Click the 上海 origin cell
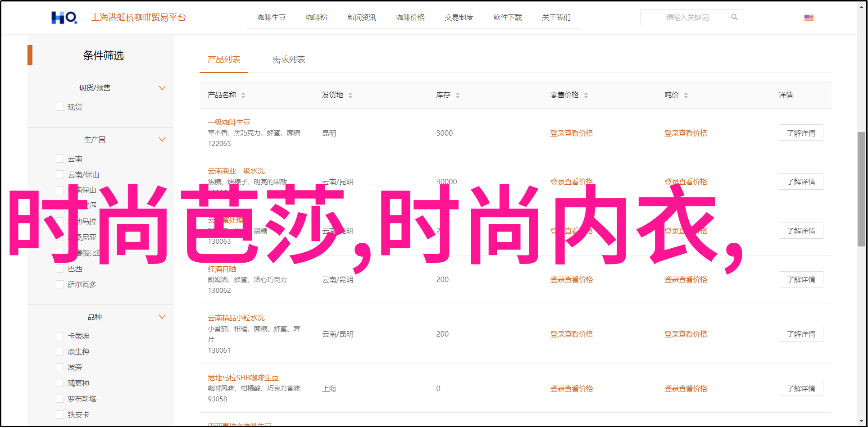 [329, 388]
